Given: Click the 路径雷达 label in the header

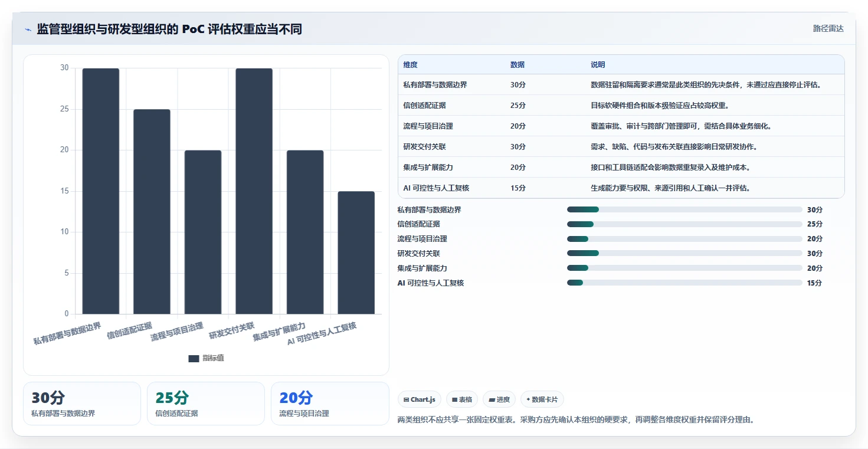Looking at the screenshot, I should pos(828,28).
